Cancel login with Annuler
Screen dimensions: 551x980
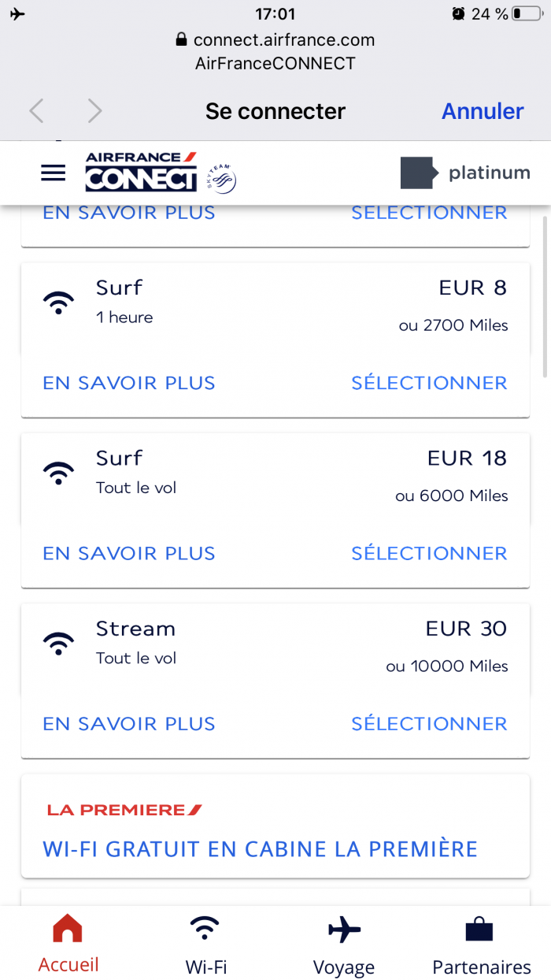tap(483, 111)
